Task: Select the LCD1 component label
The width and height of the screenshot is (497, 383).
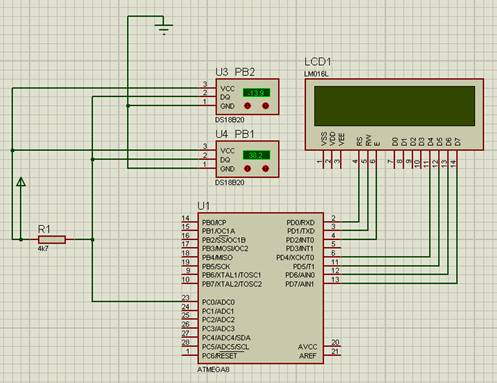Action: [318, 62]
